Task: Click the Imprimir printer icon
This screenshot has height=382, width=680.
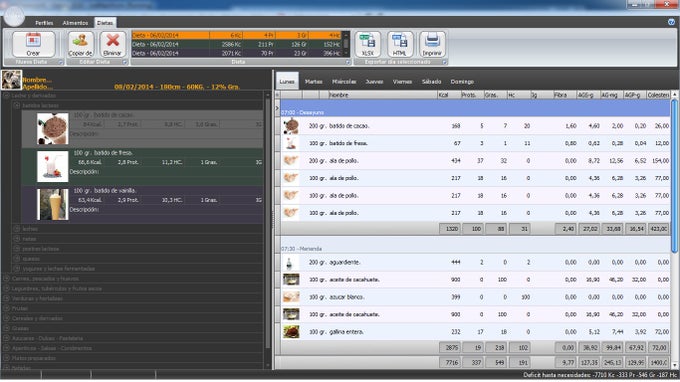Action: (x=432, y=44)
